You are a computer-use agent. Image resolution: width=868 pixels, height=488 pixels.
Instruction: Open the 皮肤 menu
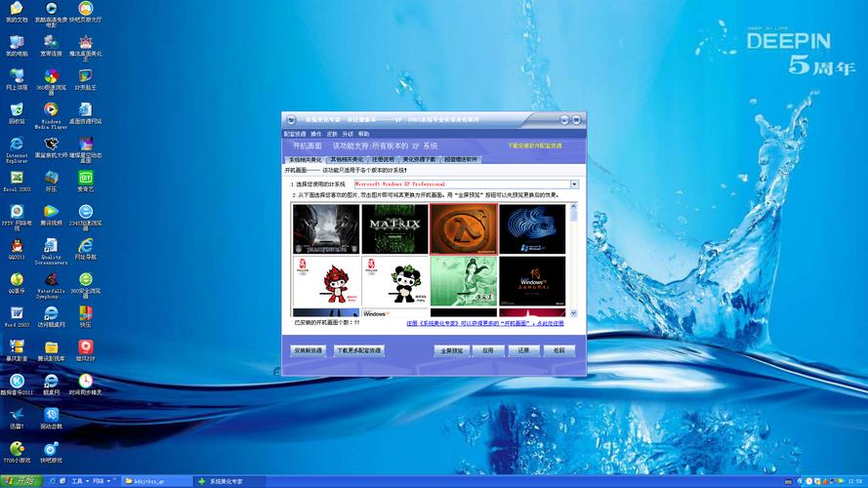pos(332,134)
